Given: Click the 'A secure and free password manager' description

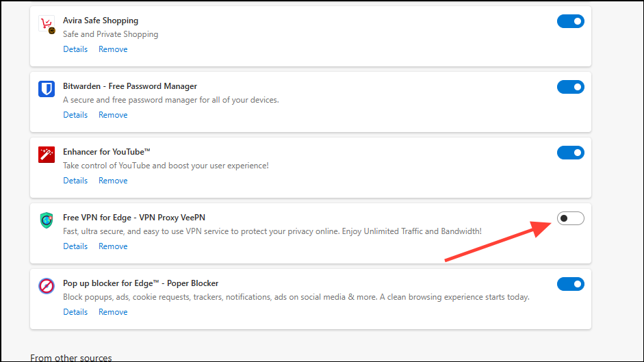Looking at the screenshot, I should click(x=171, y=100).
